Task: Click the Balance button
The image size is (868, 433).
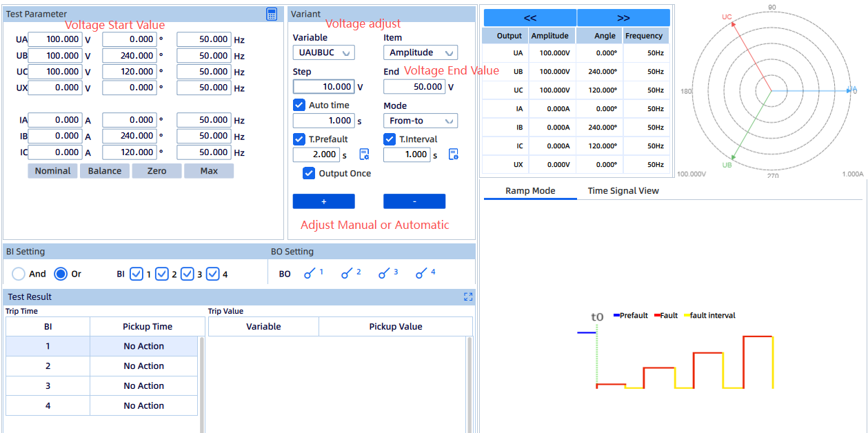Action: [105, 171]
